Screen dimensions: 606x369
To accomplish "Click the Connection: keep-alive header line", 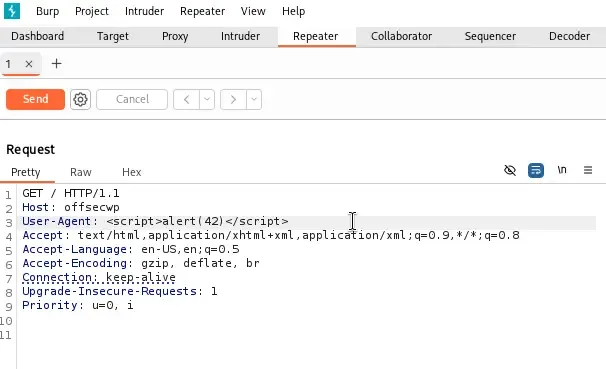I will coord(99,277).
